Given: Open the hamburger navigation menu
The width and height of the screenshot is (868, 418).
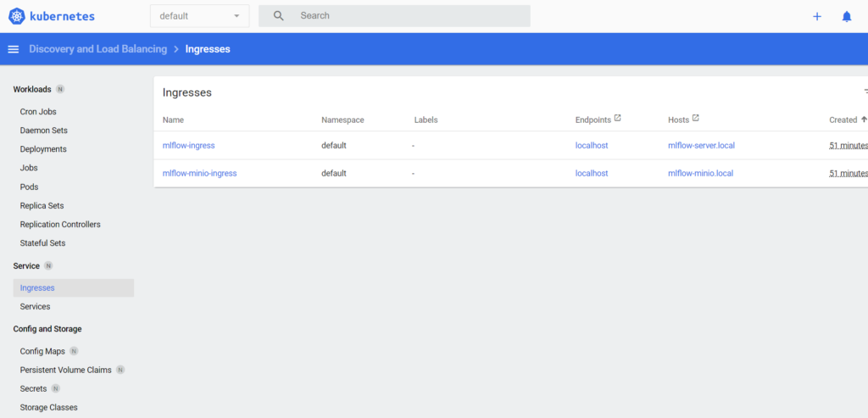Looking at the screenshot, I should 14,49.
